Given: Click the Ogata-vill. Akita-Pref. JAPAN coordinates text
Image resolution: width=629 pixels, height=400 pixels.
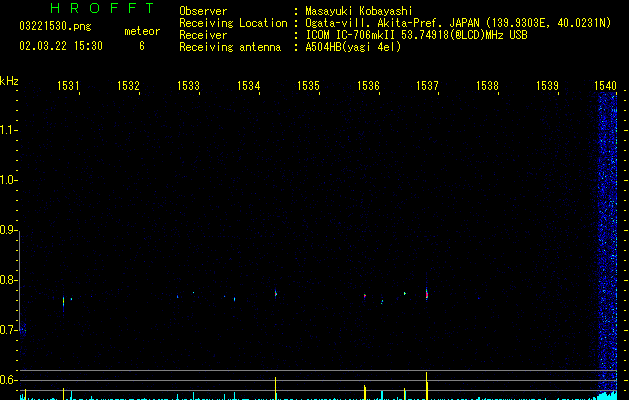Looking at the screenshot, I should pos(458,23).
